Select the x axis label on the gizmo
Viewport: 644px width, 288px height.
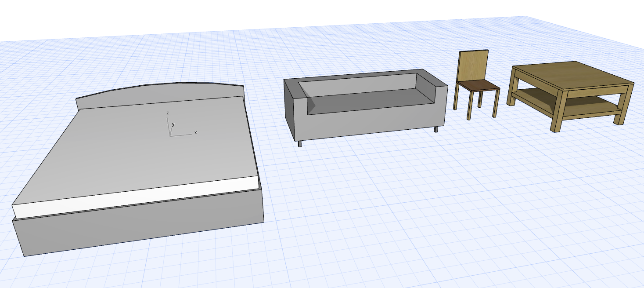point(195,133)
